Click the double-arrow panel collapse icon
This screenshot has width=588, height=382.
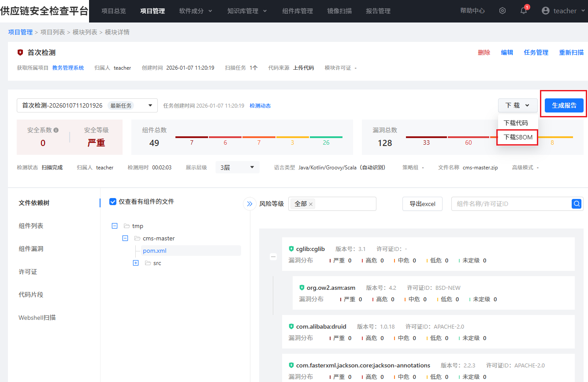249,204
